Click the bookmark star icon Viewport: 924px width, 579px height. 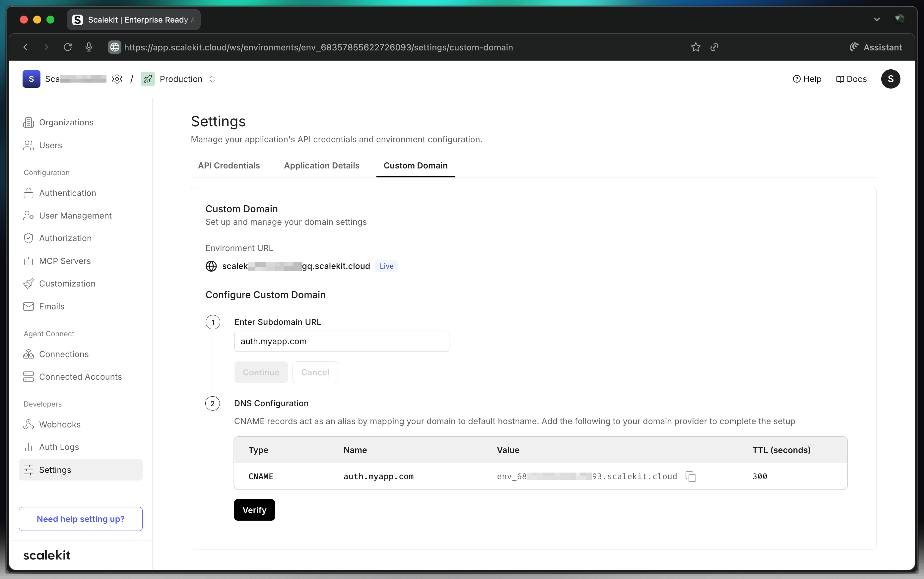tap(695, 47)
